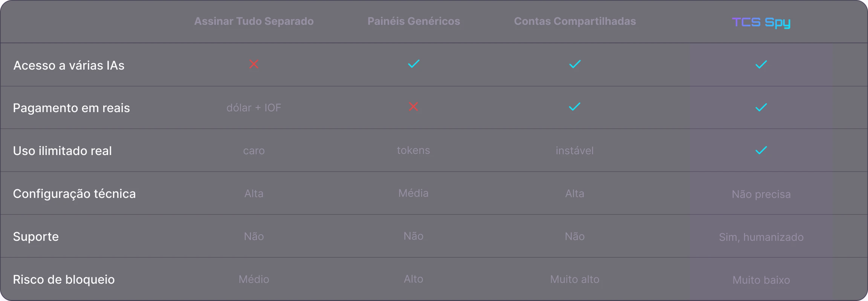Click the Pagamento em reais row label
This screenshot has width=868, height=301.
[71, 108]
